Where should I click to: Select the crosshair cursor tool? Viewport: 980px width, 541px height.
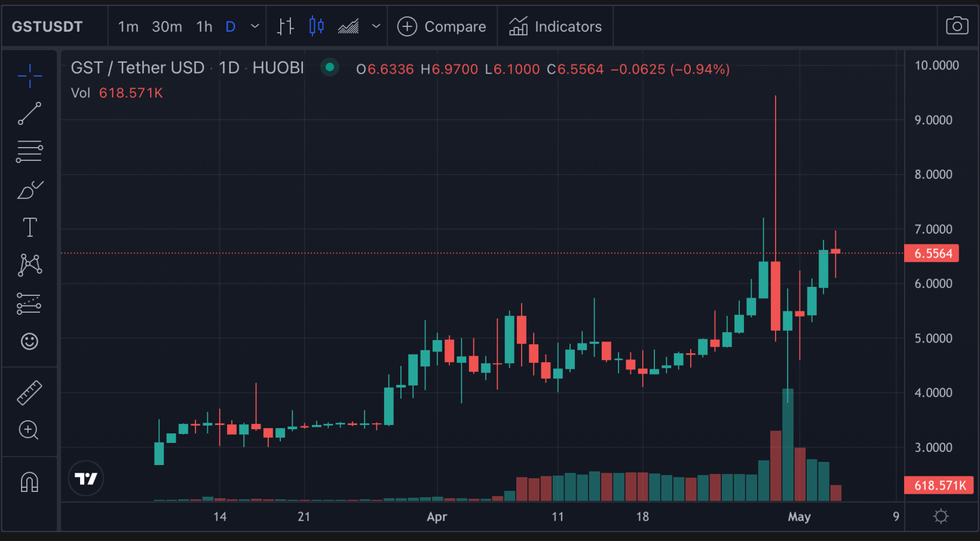[29, 76]
